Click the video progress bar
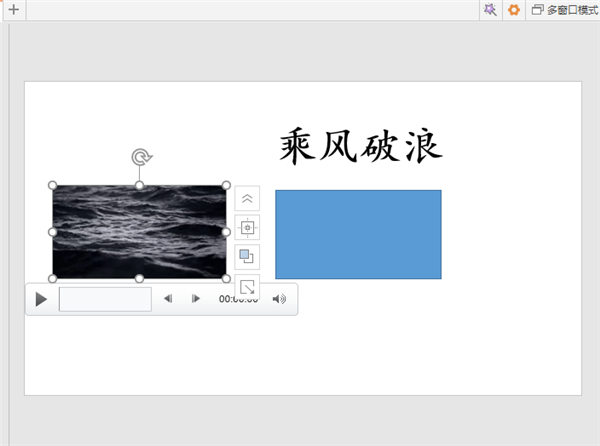Image resolution: width=600 pixels, height=446 pixels. (x=105, y=299)
